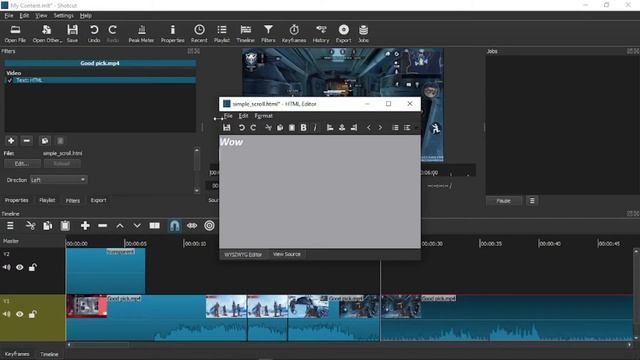Switch to View Source tab
Image resolution: width=640 pixels, height=360 pixels.
287,254
